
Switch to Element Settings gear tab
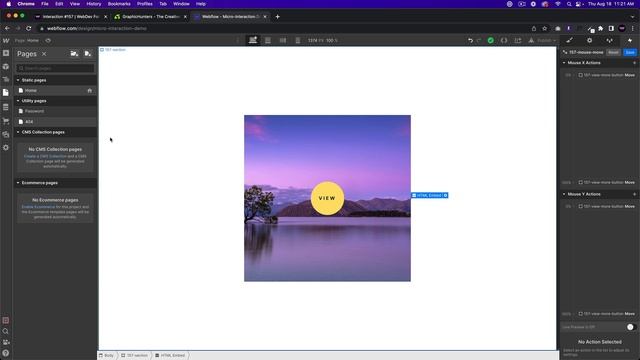(589, 40)
